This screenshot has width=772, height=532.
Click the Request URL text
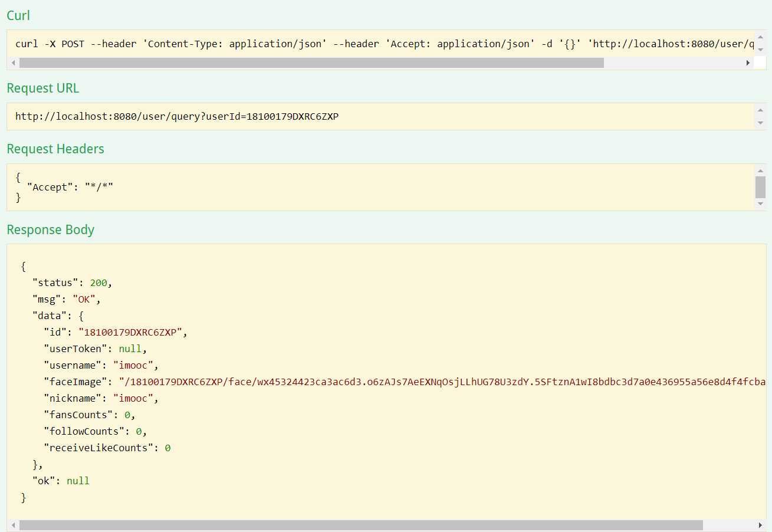click(177, 117)
